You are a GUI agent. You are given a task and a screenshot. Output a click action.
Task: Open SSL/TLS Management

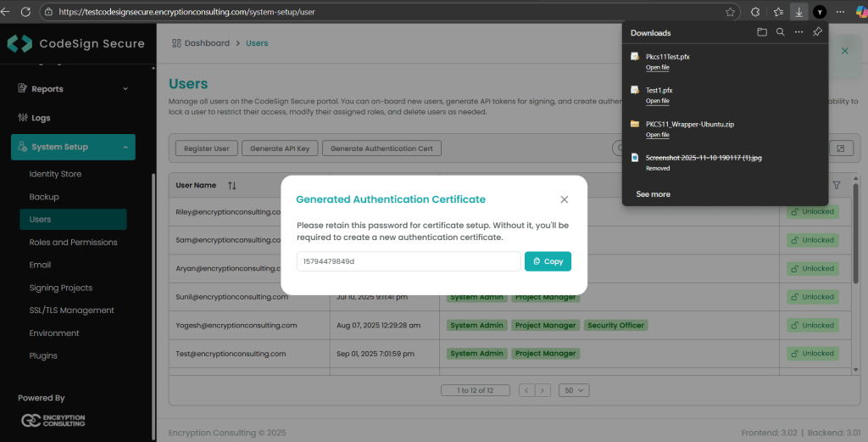(71, 311)
